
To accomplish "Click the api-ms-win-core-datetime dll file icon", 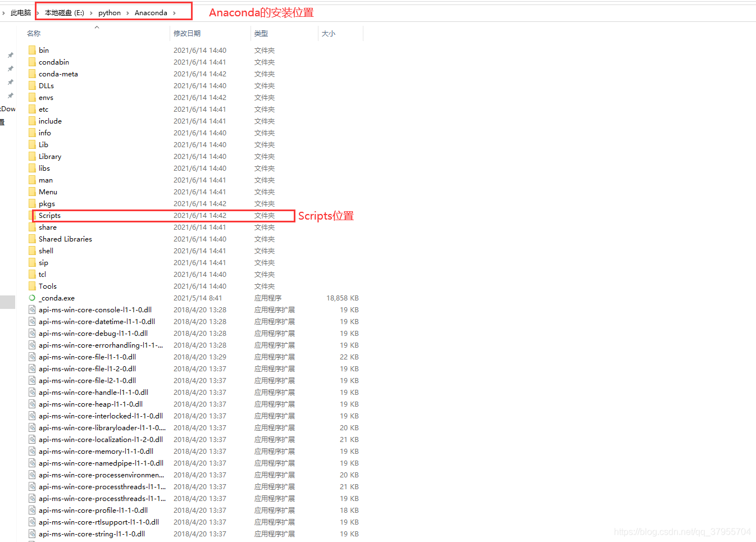I will [x=32, y=321].
